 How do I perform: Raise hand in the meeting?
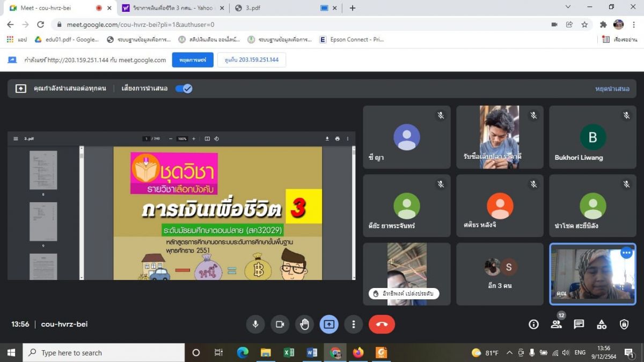coord(304,324)
